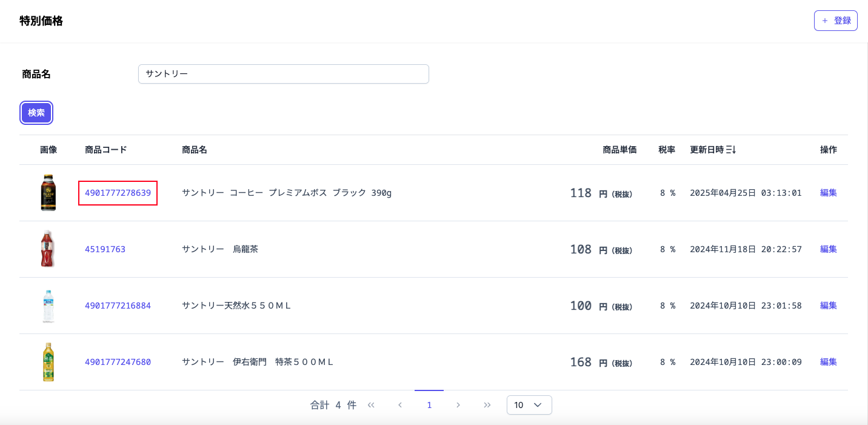Click timestamp 2025年04月25日 03:13:01
This screenshot has height=425, width=868.
click(746, 193)
